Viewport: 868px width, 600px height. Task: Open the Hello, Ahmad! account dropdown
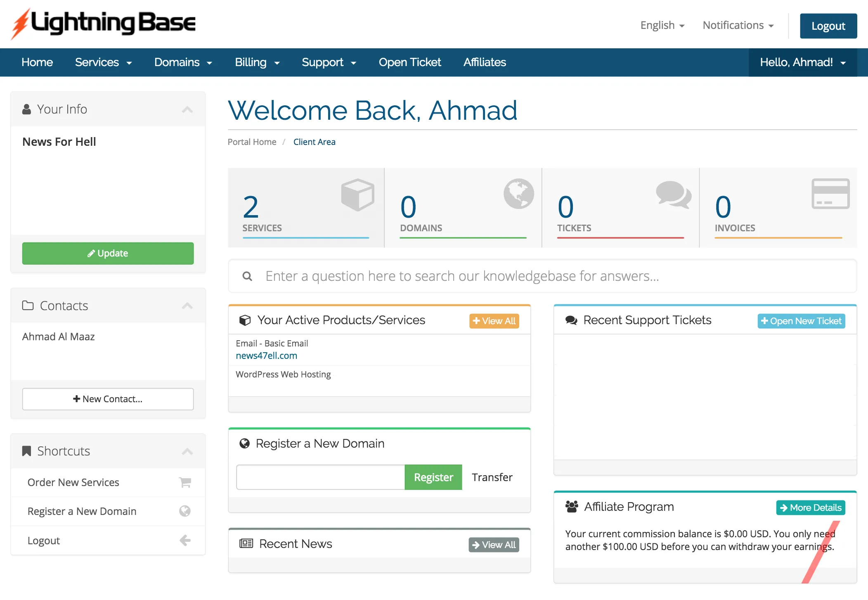pos(802,62)
